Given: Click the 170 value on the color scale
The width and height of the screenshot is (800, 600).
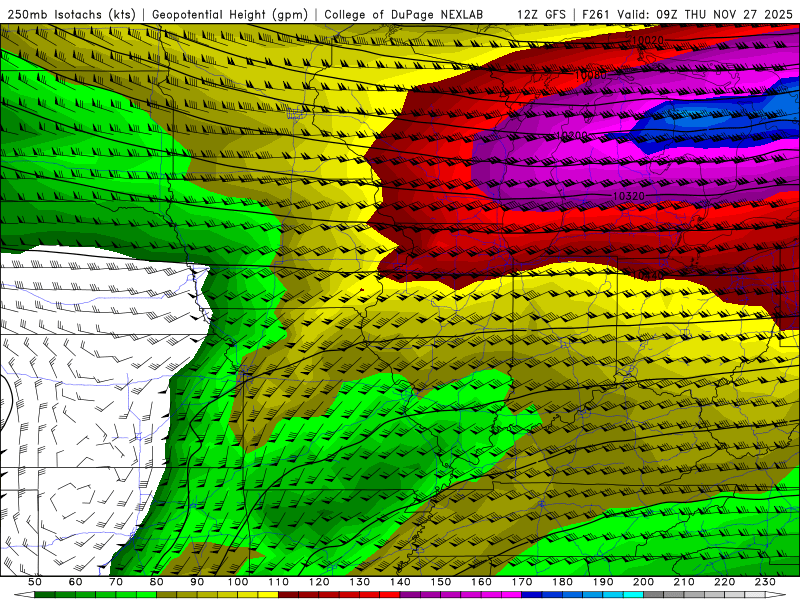Looking at the screenshot, I should (x=522, y=582).
